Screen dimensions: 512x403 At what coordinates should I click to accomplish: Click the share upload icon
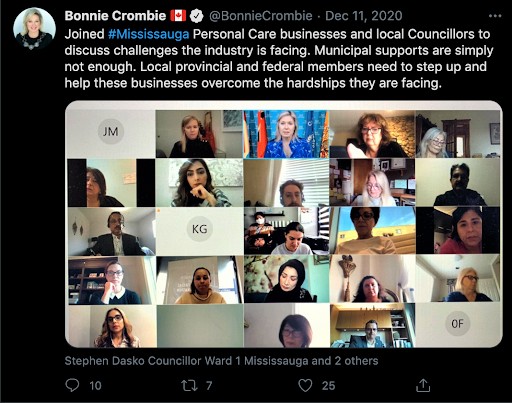[x=423, y=385]
